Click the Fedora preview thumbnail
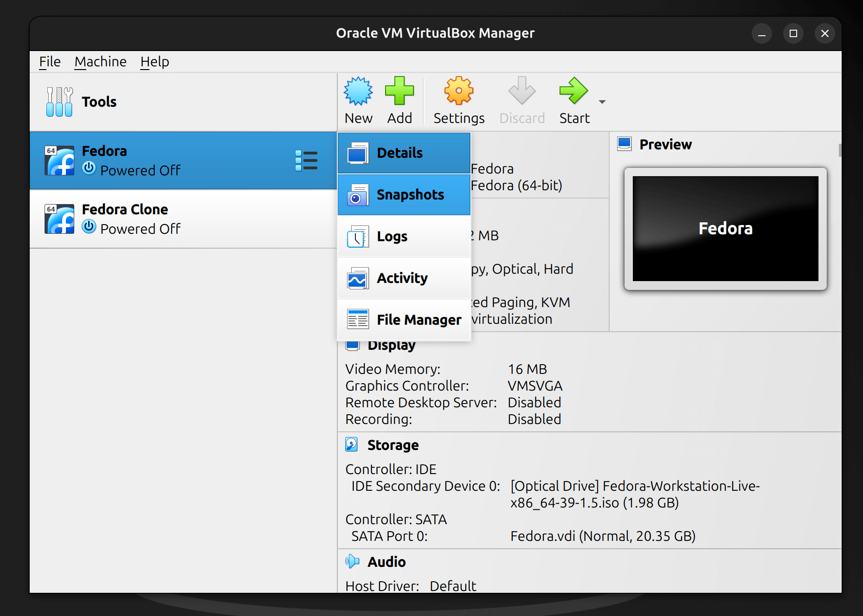 pos(725,228)
